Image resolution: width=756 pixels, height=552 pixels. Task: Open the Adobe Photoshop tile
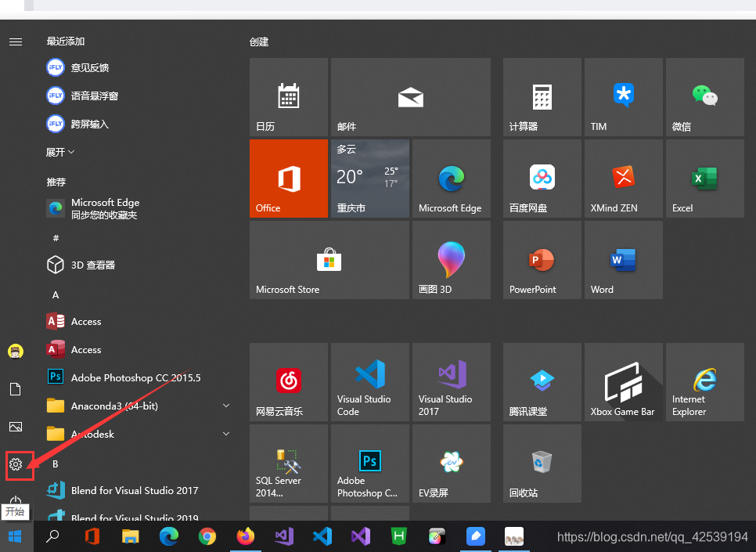pos(370,464)
